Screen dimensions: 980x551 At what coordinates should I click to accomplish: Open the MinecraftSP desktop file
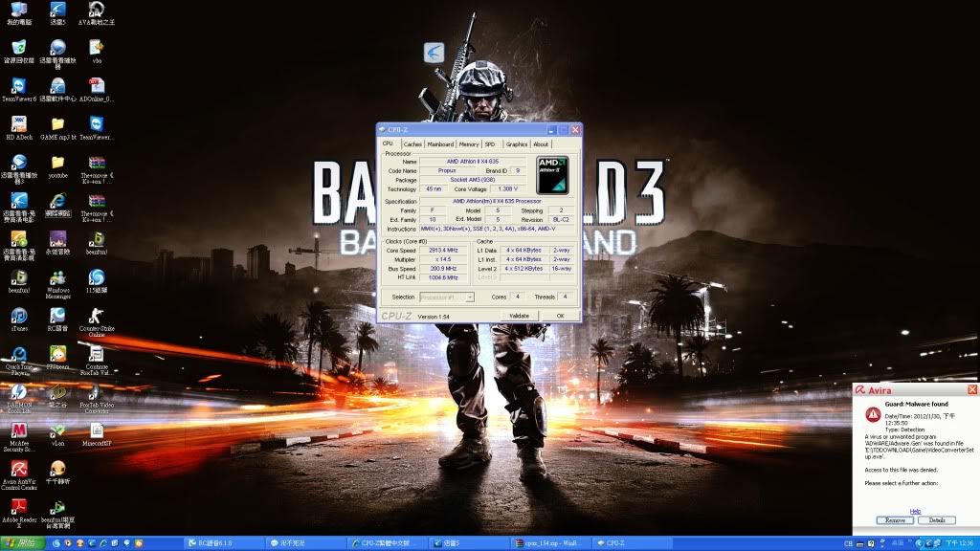point(97,433)
